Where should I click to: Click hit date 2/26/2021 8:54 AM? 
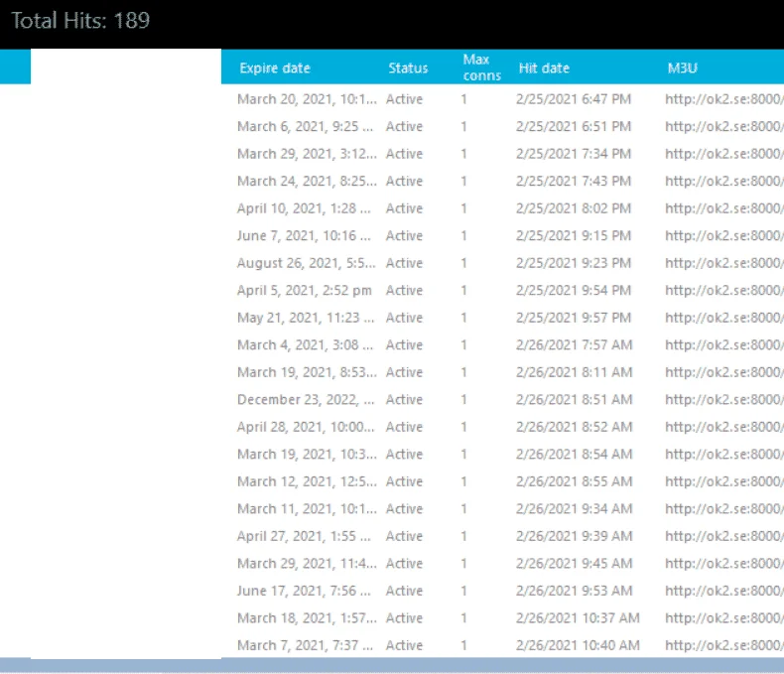tap(574, 454)
